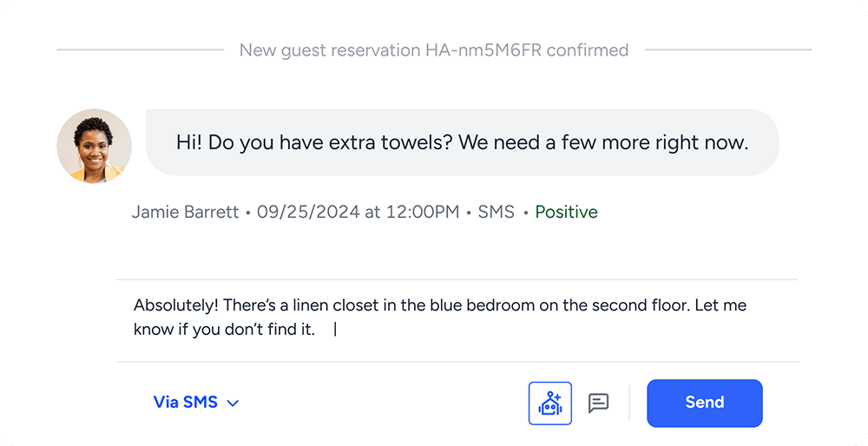Screen dimensions: 868x446
Task: Click the SMS label in message details
Action: (x=496, y=213)
